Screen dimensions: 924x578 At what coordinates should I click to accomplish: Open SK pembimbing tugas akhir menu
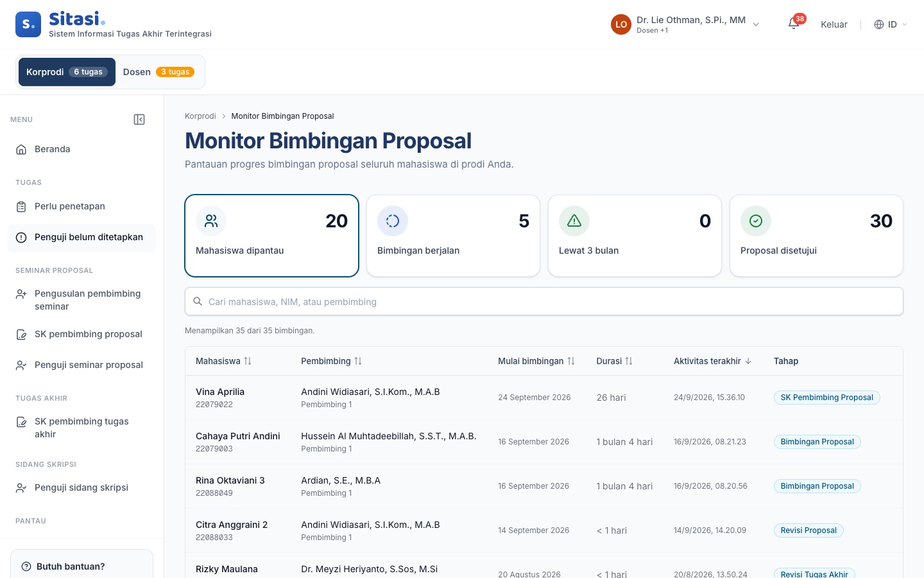(x=81, y=428)
